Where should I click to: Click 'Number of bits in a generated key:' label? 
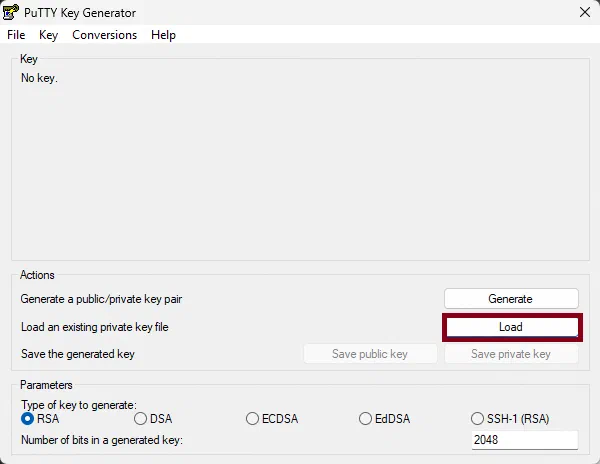[x=102, y=440]
